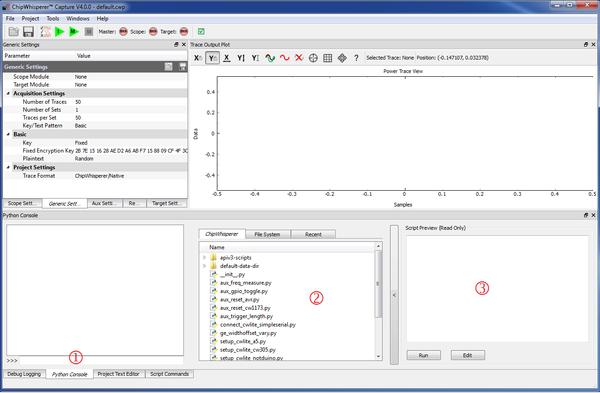Switch to the Debug Logging tab
Screen dimensions: 600x393
coord(24,374)
